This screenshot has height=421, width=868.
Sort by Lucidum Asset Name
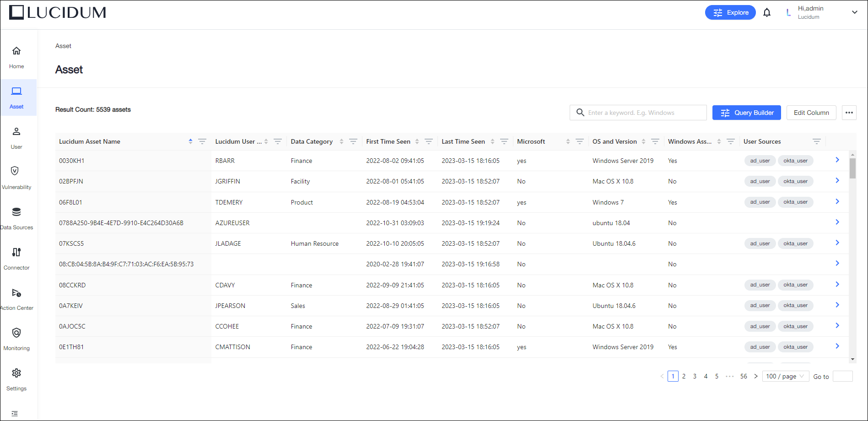click(190, 141)
